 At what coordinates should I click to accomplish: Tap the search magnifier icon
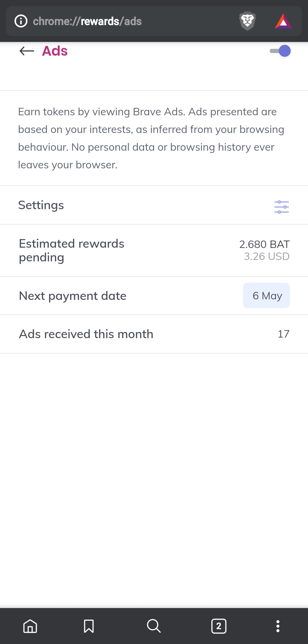click(x=154, y=626)
